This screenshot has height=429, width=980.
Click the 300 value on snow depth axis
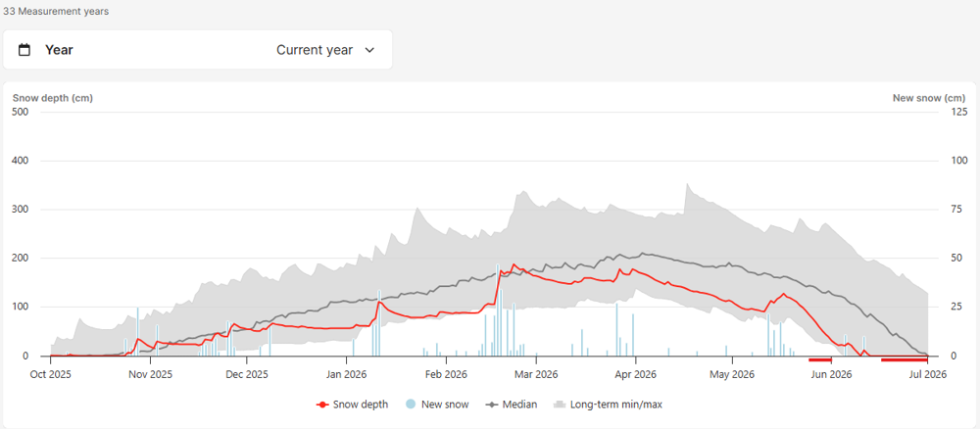click(x=20, y=210)
